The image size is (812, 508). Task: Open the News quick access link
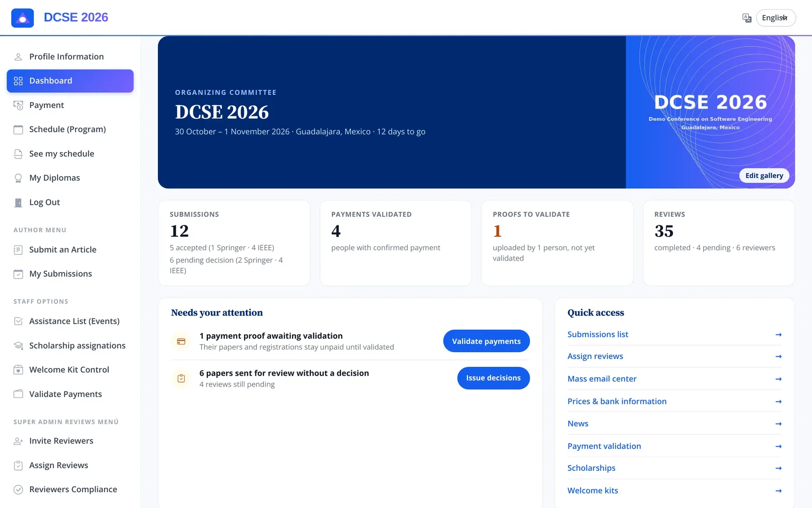point(674,424)
